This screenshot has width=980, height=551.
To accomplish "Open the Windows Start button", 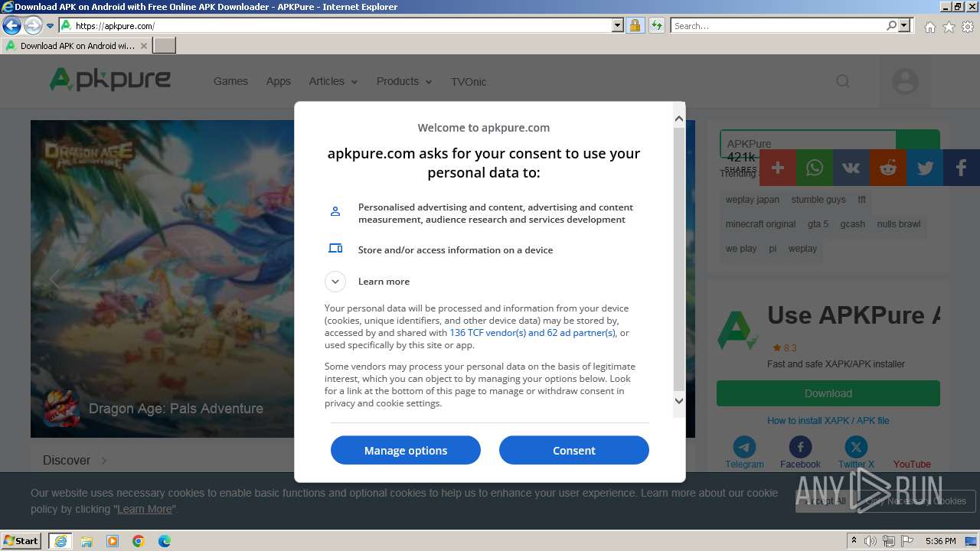I will [21, 540].
